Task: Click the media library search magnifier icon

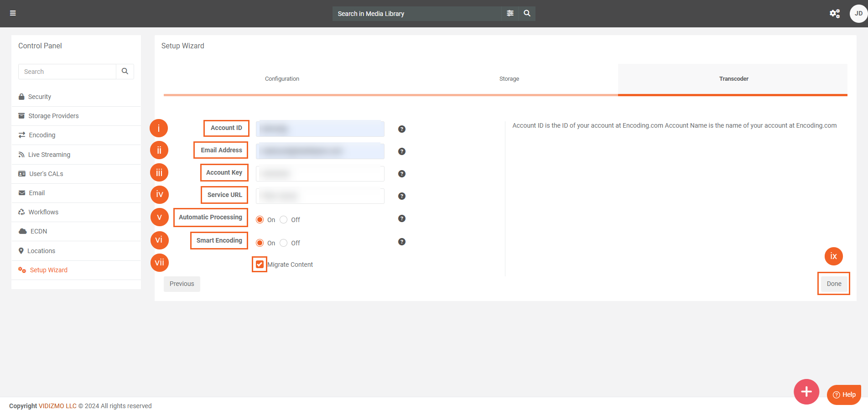Action: pos(527,13)
